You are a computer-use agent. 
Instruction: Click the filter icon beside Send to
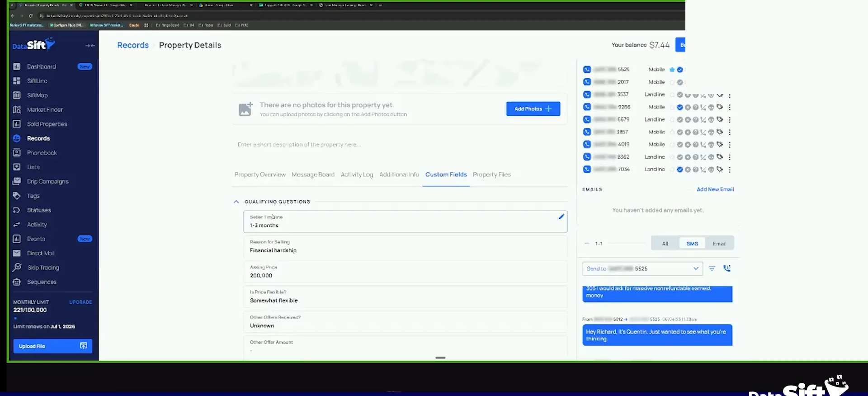point(712,269)
